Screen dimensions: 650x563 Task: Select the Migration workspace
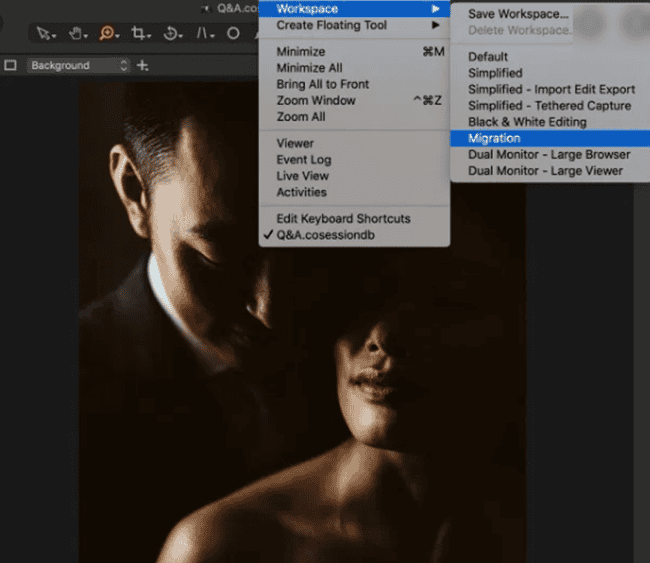[x=550, y=138]
